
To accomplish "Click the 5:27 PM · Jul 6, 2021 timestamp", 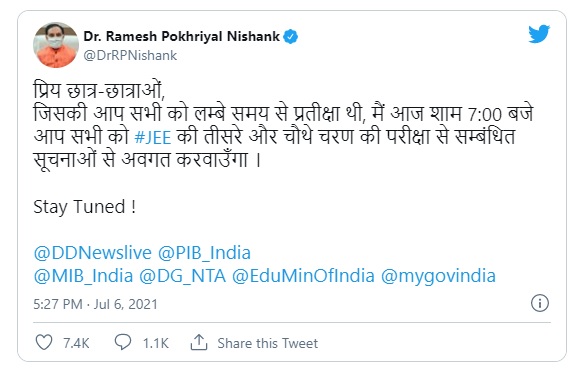I will (x=95, y=304).
